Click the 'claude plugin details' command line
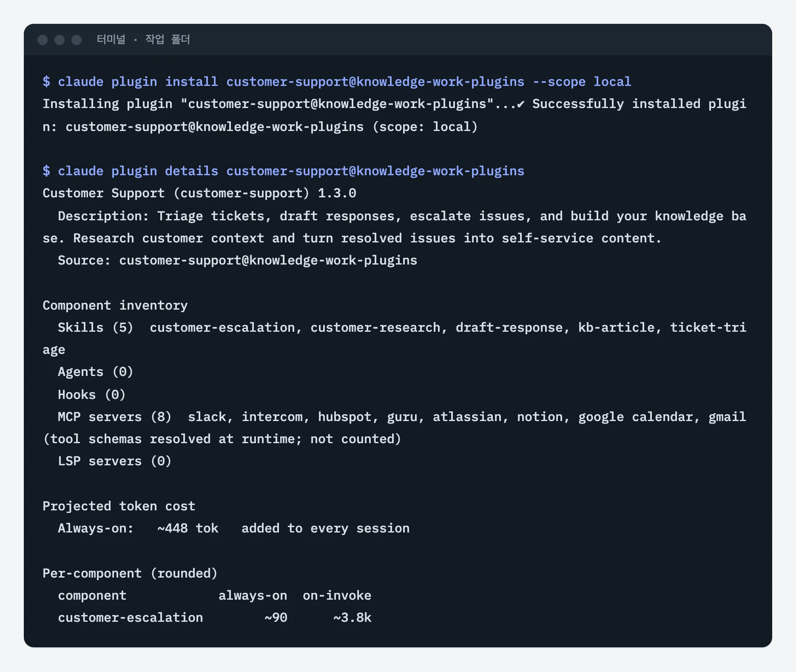The image size is (796, 672). pos(283,171)
